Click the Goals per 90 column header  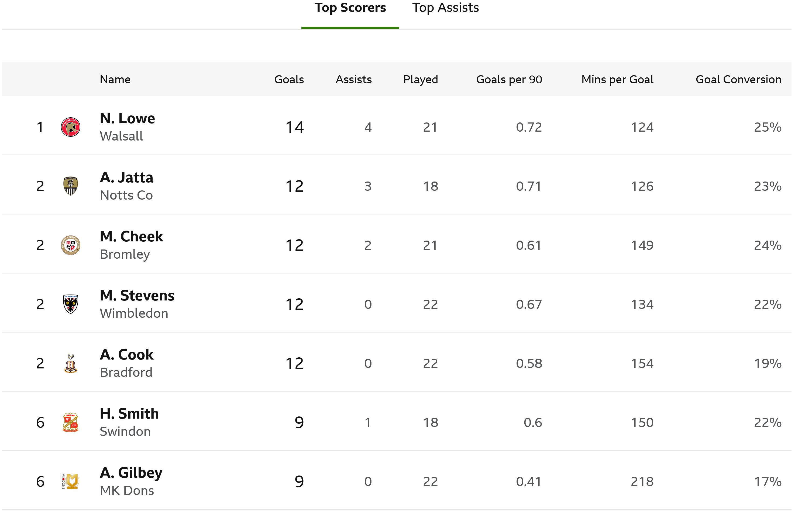[x=509, y=80]
